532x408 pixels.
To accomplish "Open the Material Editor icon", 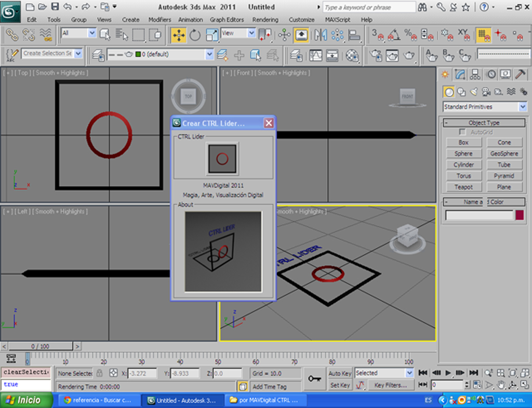I will coord(352,55).
